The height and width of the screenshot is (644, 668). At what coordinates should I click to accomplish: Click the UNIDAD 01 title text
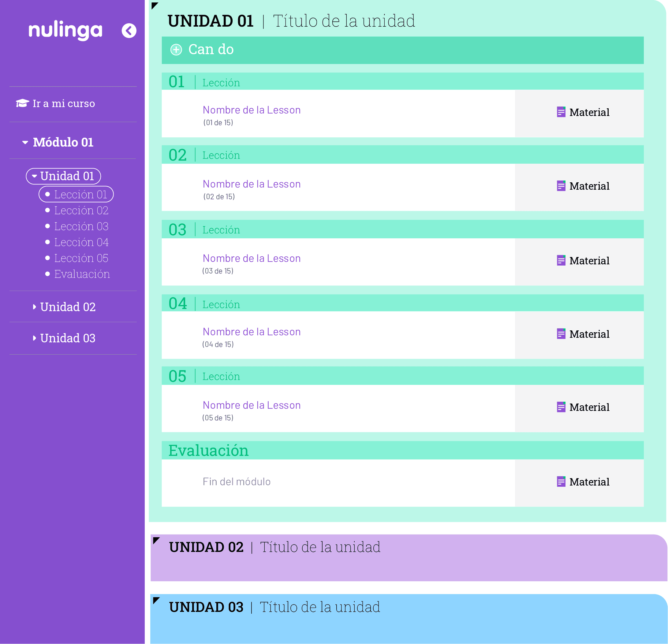(291, 21)
